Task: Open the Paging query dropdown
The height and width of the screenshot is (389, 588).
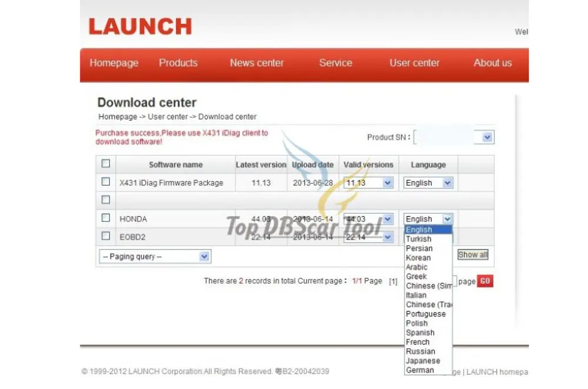Action: tap(155, 257)
